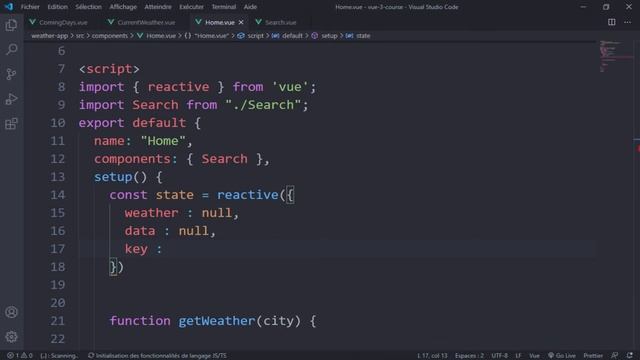Click setup in the breadcrumb

click(x=325, y=36)
